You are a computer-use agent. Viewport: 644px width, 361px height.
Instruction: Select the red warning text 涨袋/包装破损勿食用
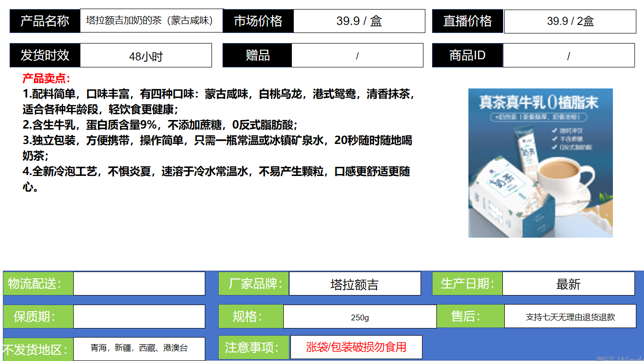(x=356, y=347)
